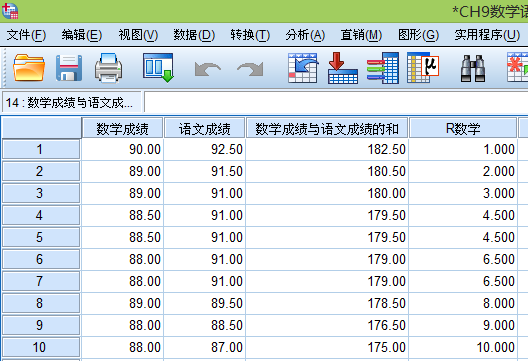528x361 pixels.
Task: Click cell 182.50 in row 1
Action: (327, 150)
